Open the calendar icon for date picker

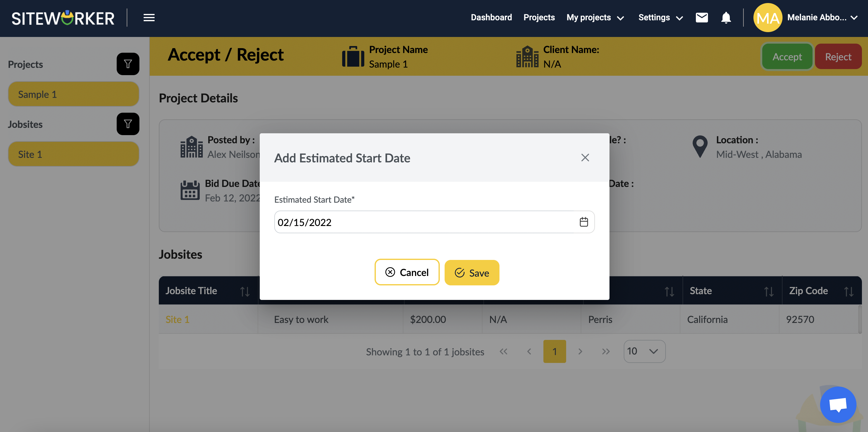(x=583, y=222)
